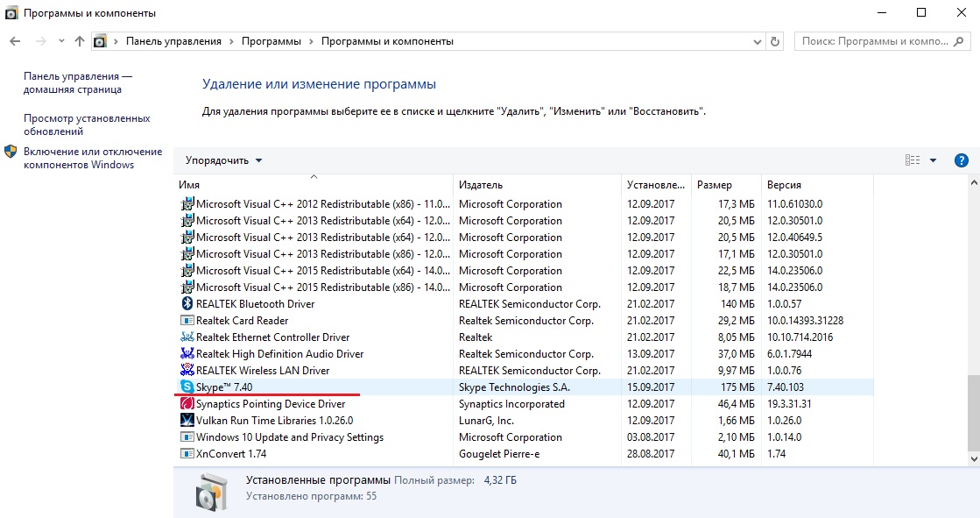Open the Упорядочить dropdown menu
Viewport: 980px width, 518px height.
223,160
